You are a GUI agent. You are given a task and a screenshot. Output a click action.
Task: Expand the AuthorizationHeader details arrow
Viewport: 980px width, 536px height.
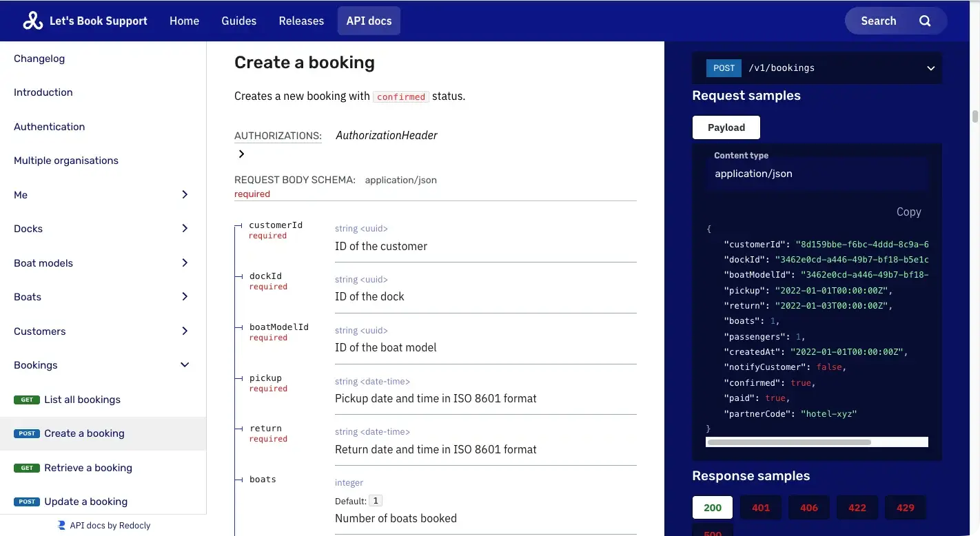click(x=241, y=154)
